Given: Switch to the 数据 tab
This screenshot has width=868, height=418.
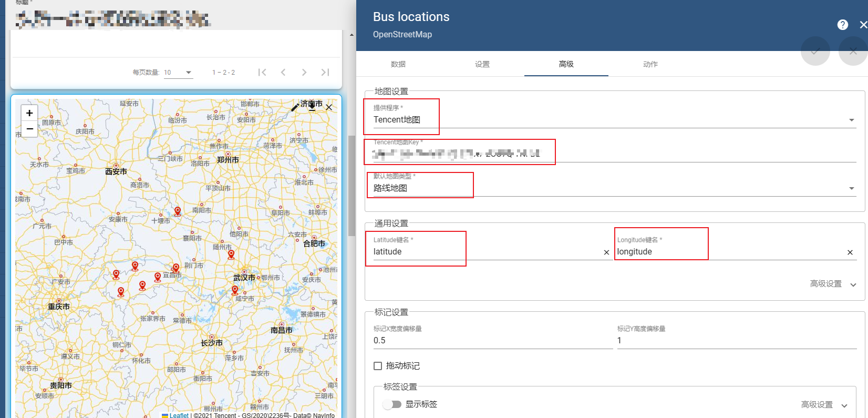Looking at the screenshot, I should (398, 64).
